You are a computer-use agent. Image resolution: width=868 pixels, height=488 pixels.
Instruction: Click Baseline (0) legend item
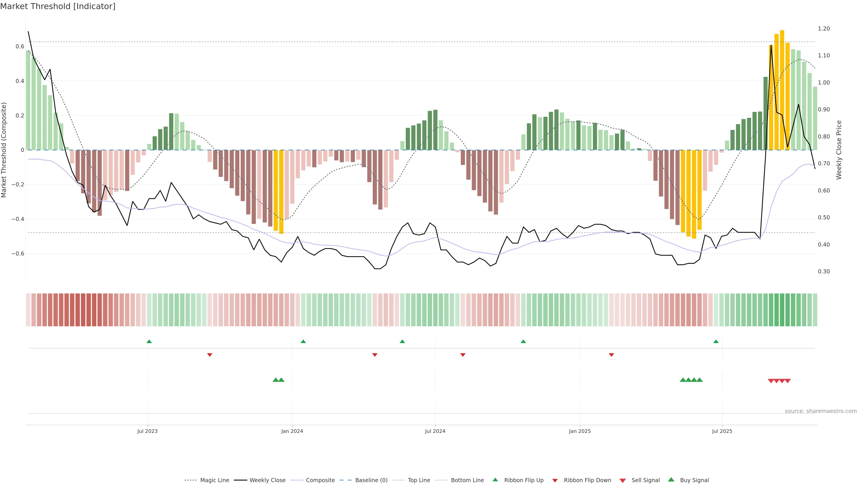point(371,480)
